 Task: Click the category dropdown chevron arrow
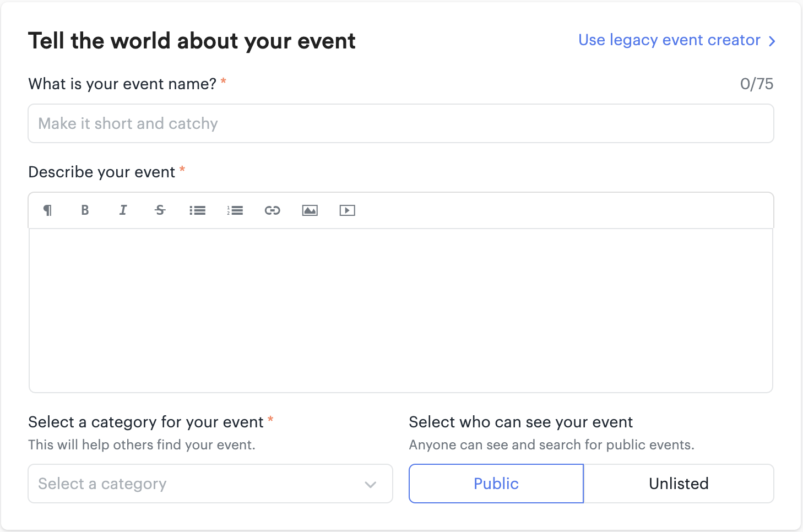(371, 485)
